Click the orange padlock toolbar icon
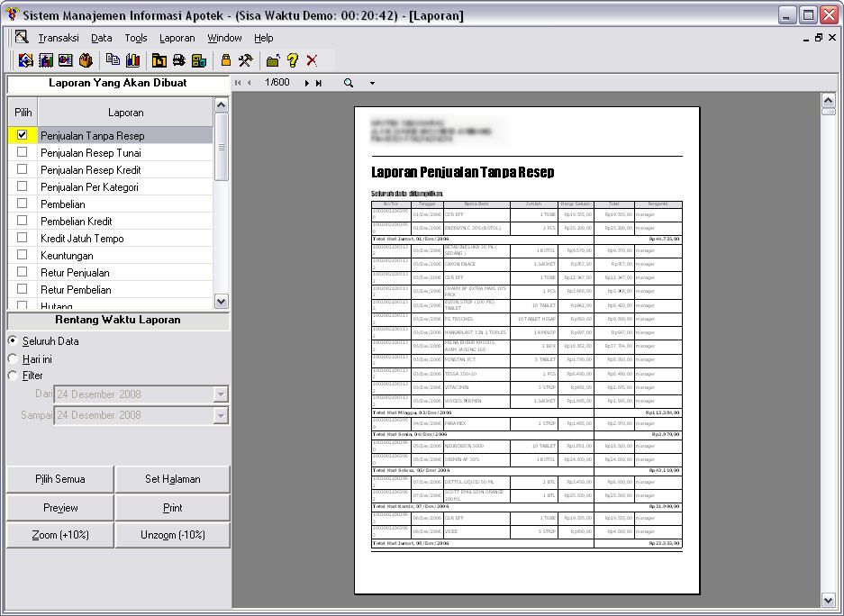Viewport: 844px width, 616px height. click(x=225, y=59)
